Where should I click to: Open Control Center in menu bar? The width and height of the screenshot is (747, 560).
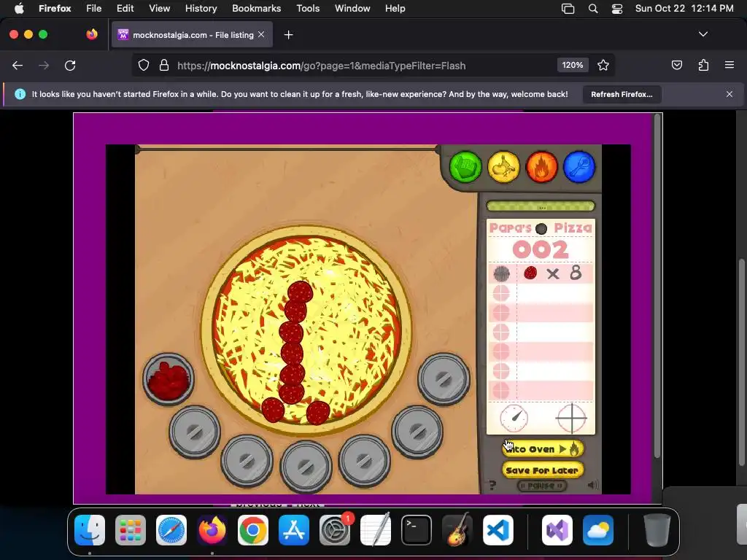tap(617, 9)
